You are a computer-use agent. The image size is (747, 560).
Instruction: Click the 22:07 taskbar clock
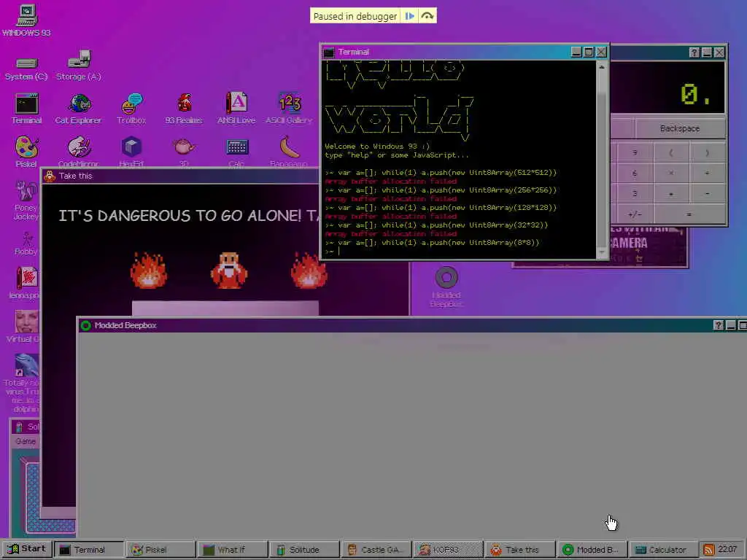(727, 550)
